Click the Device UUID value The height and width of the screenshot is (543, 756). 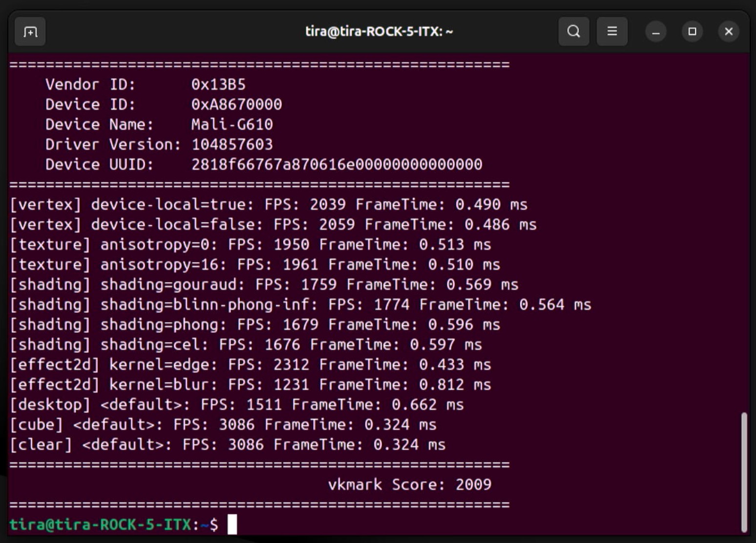coord(336,165)
